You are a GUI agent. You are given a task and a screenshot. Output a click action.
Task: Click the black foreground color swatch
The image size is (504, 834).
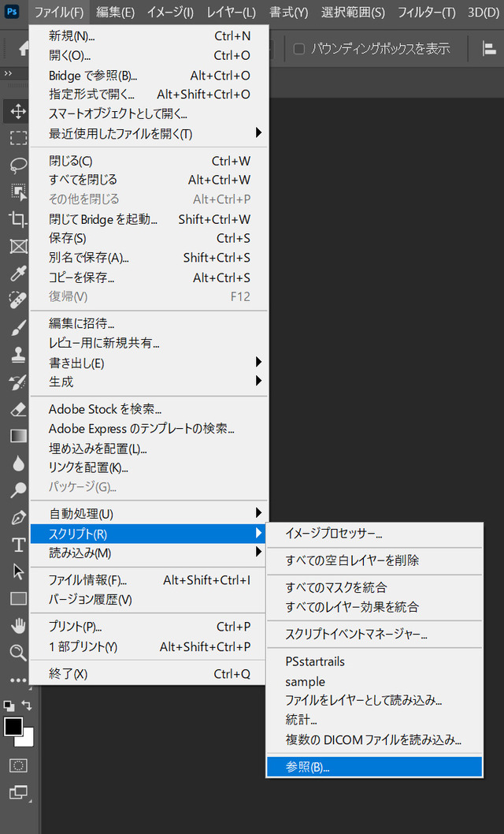click(x=13, y=727)
